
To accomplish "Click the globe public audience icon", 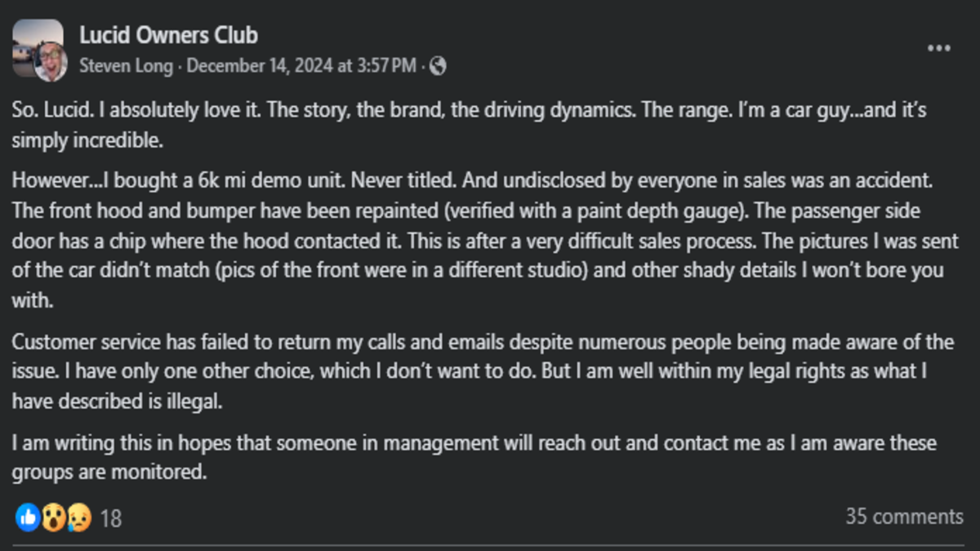I will [x=438, y=66].
